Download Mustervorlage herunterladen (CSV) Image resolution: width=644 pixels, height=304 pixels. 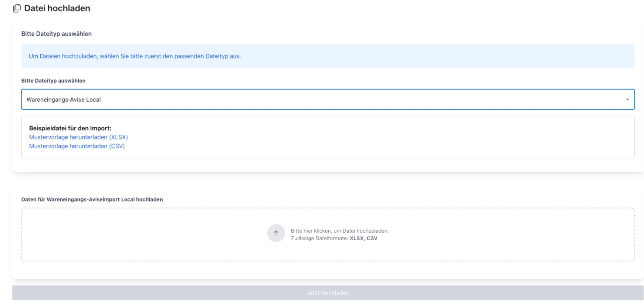coord(77,146)
